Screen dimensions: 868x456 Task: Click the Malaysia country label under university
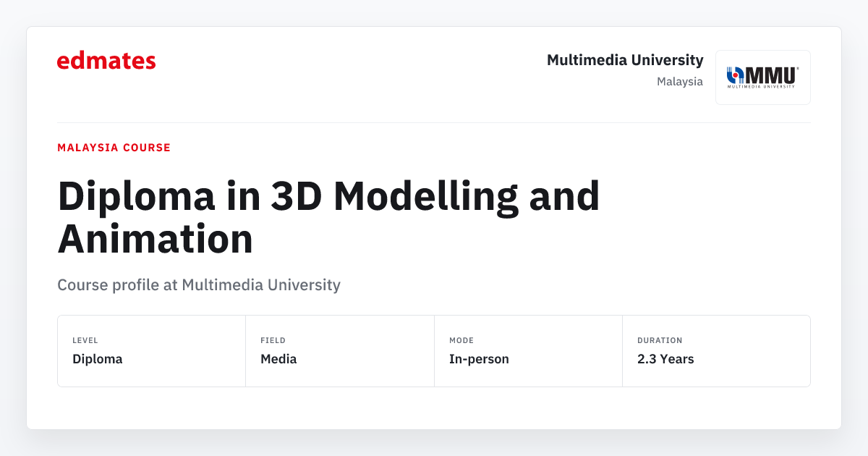[x=680, y=82]
